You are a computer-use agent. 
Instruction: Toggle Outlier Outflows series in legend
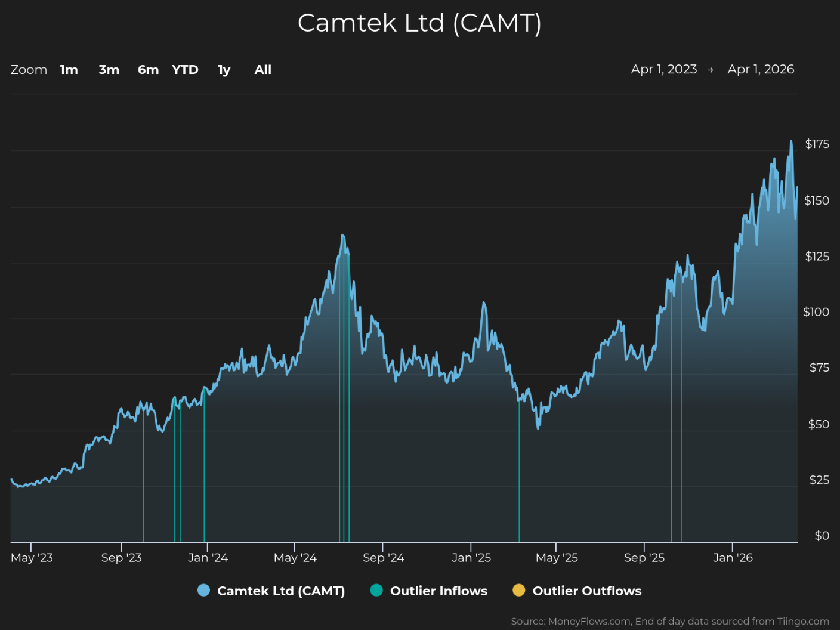tap(577, 591)
